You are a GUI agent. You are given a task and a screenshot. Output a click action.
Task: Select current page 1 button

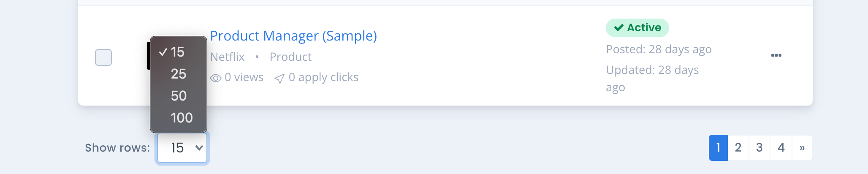click(x=718, y=148)
